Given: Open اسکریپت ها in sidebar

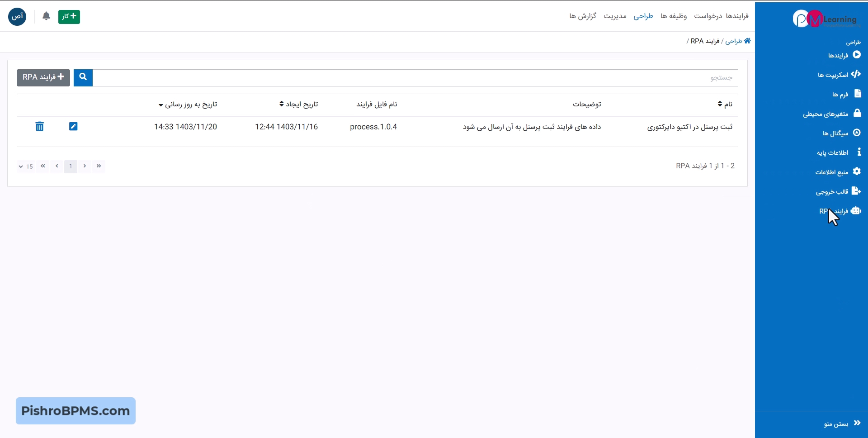Looking at the screenshot, I should tap(839, 75).
